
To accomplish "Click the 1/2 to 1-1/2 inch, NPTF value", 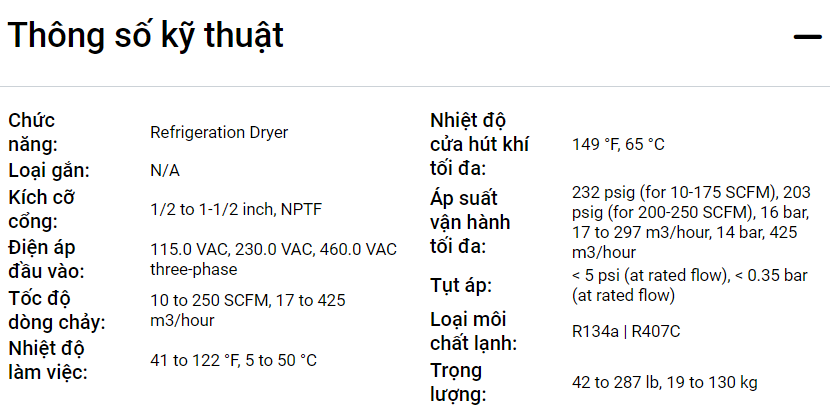I will click(235, 209).
